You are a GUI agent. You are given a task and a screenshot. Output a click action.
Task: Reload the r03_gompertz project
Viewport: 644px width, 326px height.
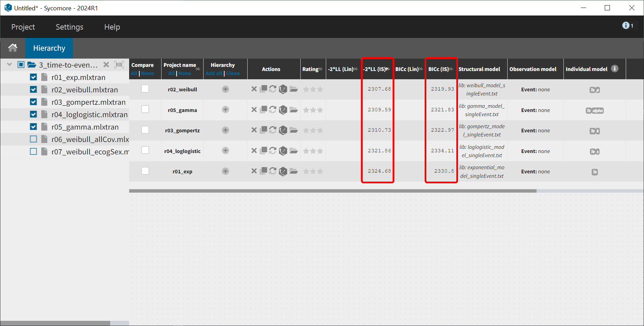click(273, 130)
